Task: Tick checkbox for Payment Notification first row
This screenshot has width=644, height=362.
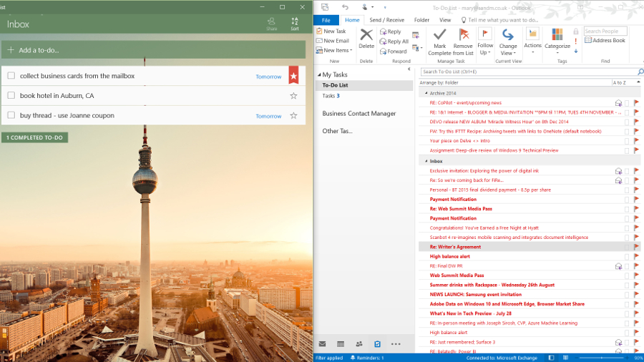Action: point(627,200)
